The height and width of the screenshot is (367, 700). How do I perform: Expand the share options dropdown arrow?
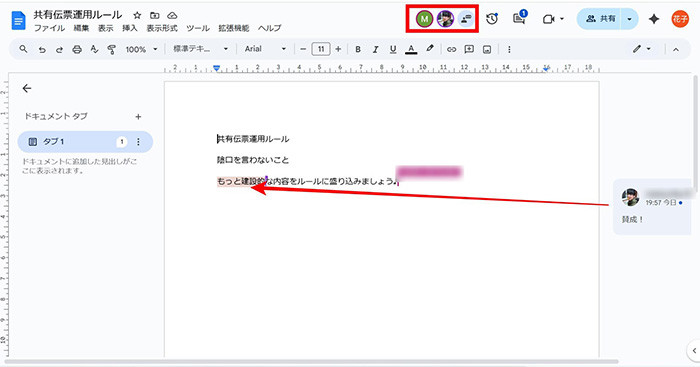tap(629, 19)
